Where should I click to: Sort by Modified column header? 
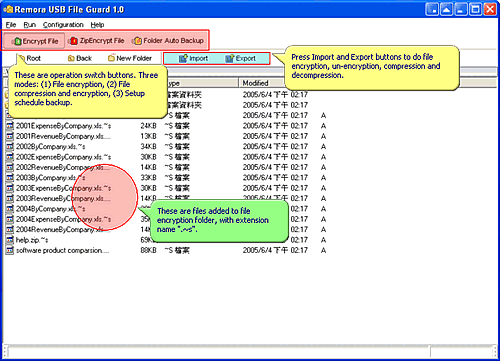tap(262, 83)
